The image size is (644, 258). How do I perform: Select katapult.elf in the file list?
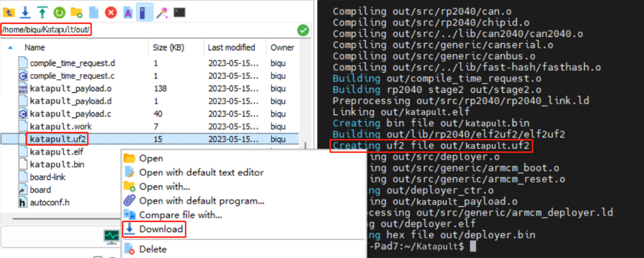tap(56, 152)
